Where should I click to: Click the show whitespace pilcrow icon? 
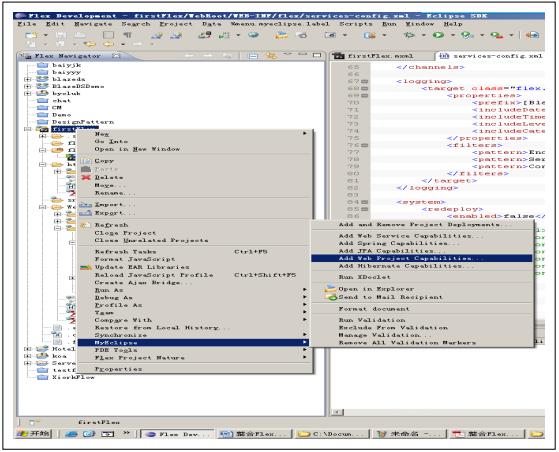127,35
